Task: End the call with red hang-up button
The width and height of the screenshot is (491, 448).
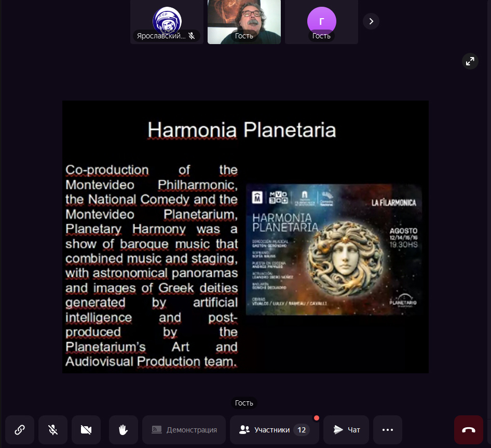Action: pyautogui.click(x=469, y=430)
